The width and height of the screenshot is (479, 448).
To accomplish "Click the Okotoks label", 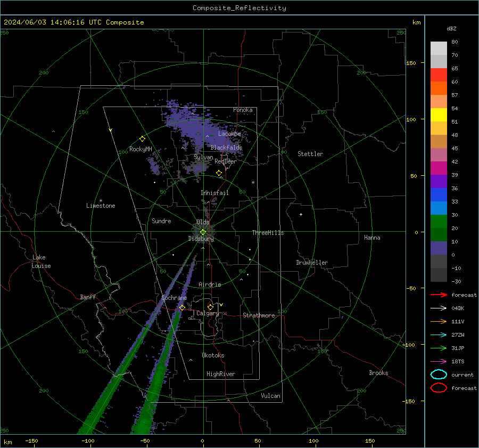I will (213, 355).
